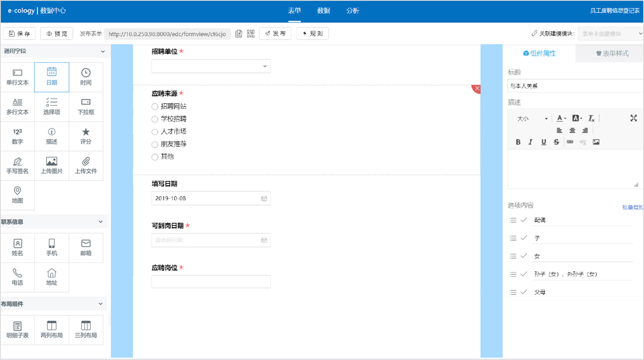Open the 表单样式 tab

(x=612, y=53)
